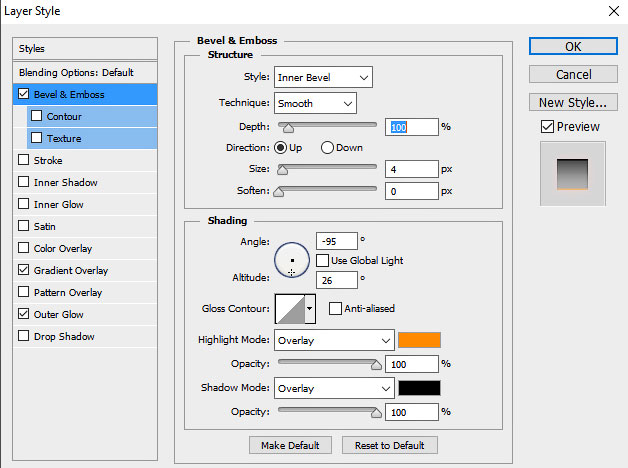
Task: Click the Cancel button
Action: click(573, 74)
